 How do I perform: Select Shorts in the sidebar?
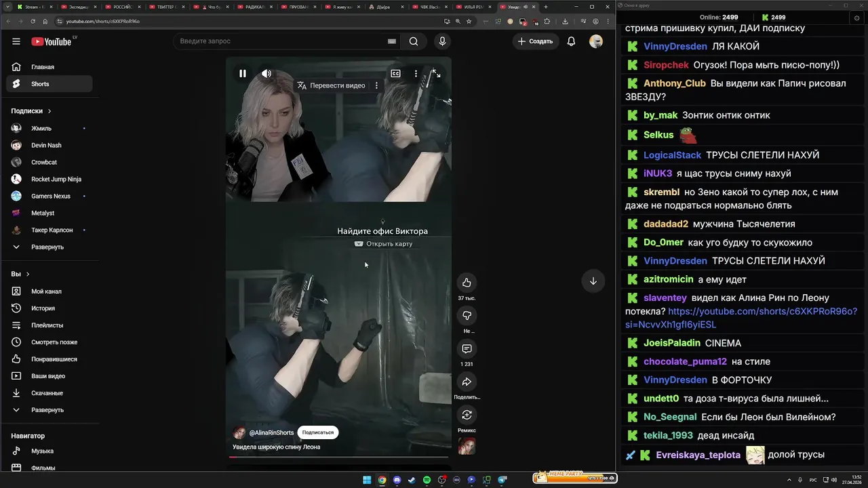coord(50,84)
